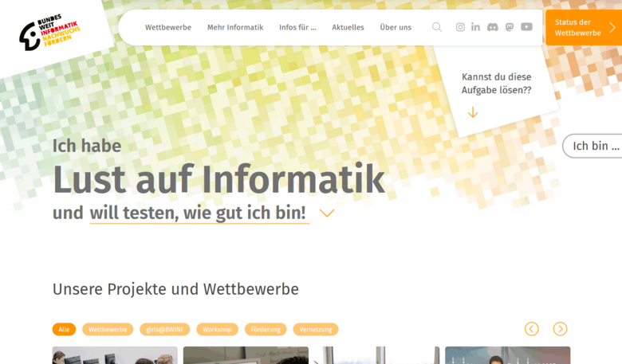Open the 'Infos für ...' menu
The image size is (622, 364).
point(297,27)
